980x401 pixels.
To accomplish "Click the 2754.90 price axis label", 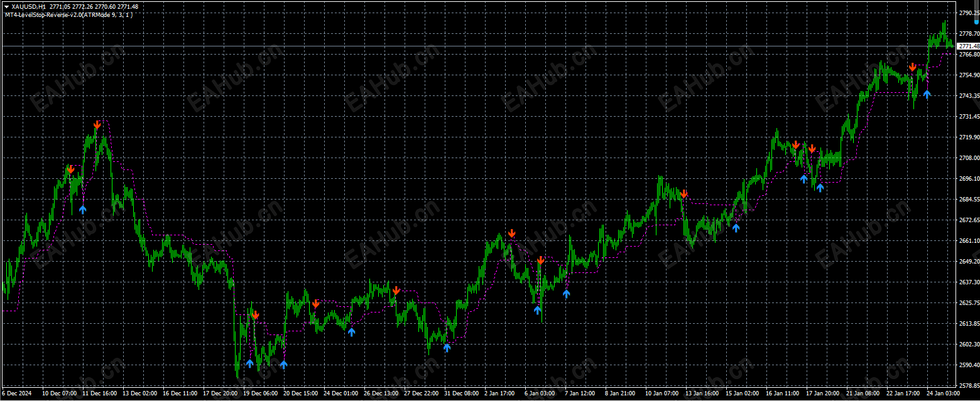I will [x=968, y=75].
